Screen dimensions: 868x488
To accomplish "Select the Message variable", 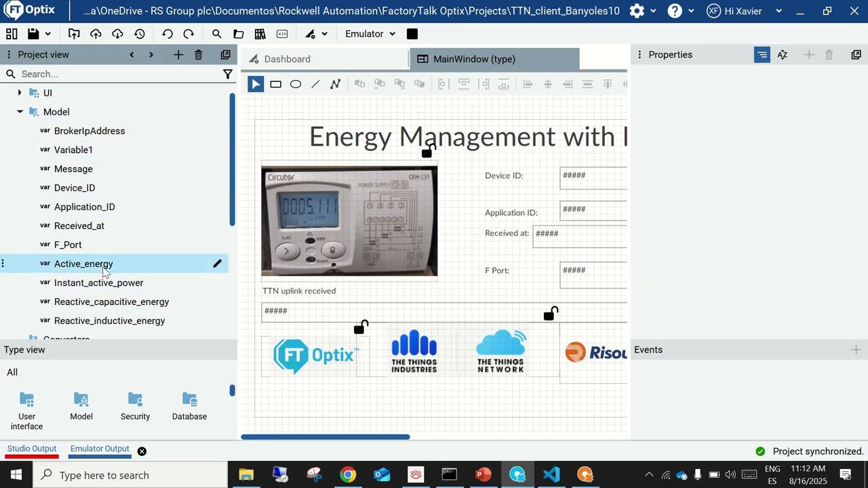I will pyautogui.click(x=73, y=169).
